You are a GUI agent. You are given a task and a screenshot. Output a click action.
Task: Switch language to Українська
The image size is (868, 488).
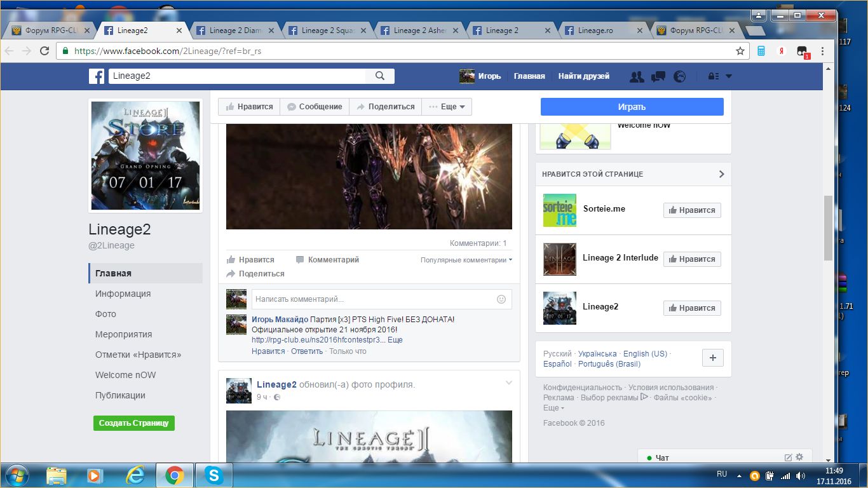pyautogui.click(x=597, y=354)
